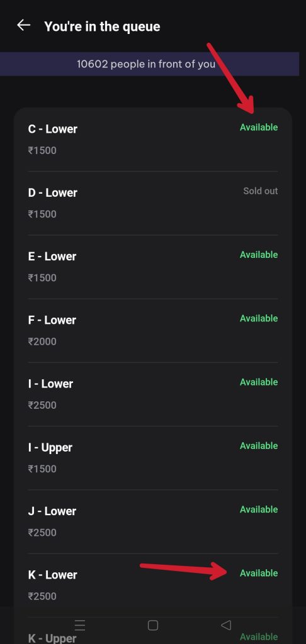The image size is (306, 644).
Task: Open Android recent apps menu icon
Action: pyautogui.click(x=80, y=625)
